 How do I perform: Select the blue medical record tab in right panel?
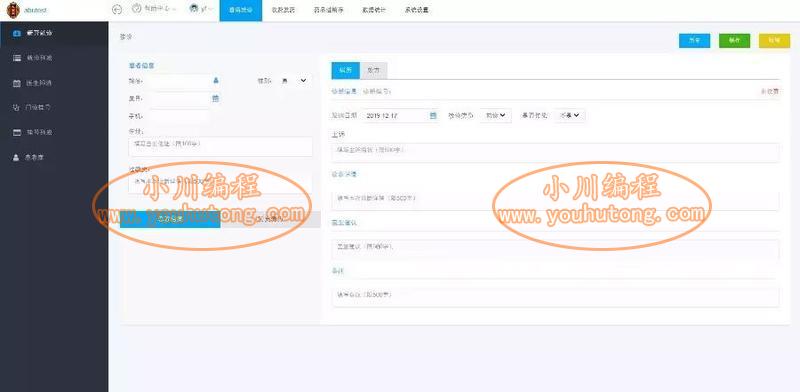coord(345,70)
